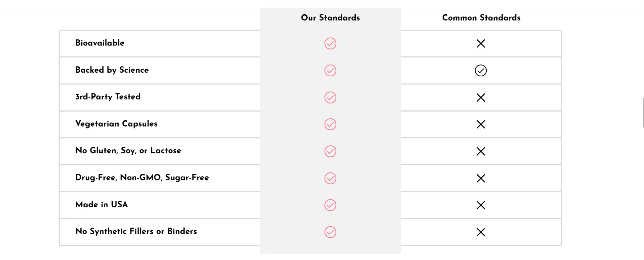Click the black X for Made in USA
Image resolution: width=644 pixels, height=260 pixels.
[481, 205]
